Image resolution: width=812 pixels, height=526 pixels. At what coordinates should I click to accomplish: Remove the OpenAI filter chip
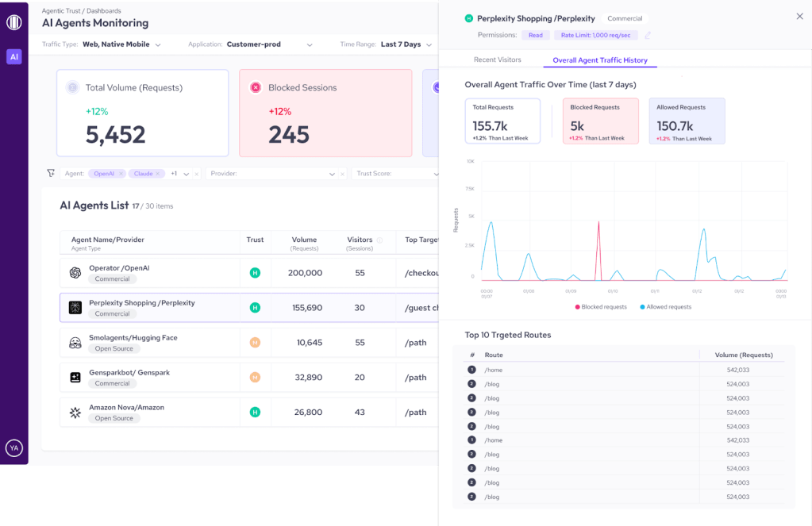[x=121, y=174]
